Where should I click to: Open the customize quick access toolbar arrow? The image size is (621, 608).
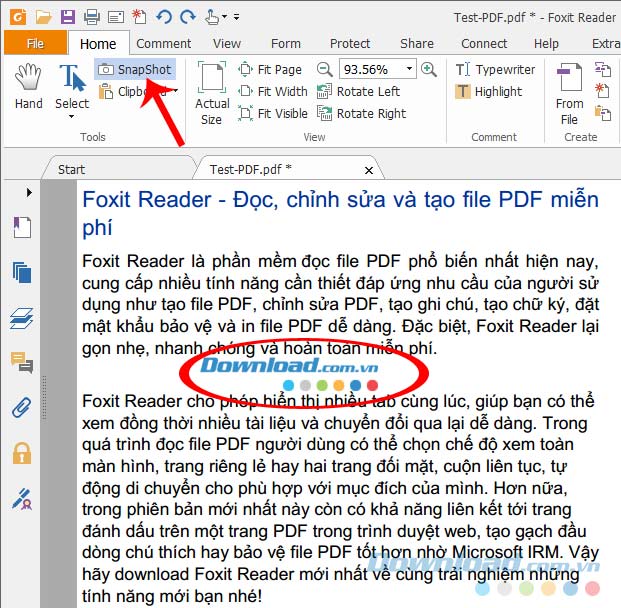tap(236, 17)
